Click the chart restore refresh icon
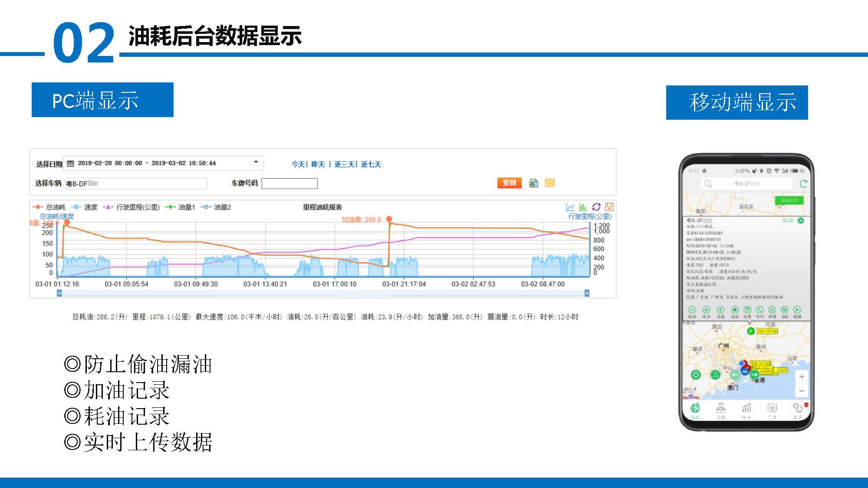The image size is (868, 488). point(596,207)
